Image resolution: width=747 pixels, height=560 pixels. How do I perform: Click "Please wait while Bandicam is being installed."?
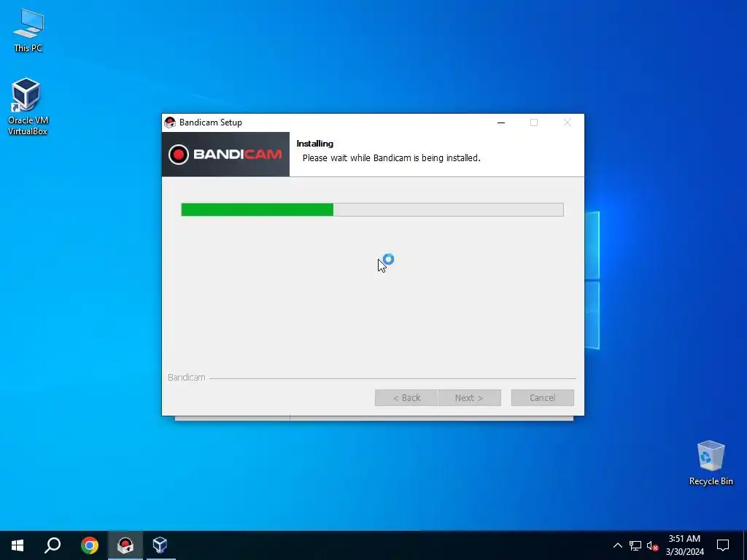click(392, 158)
